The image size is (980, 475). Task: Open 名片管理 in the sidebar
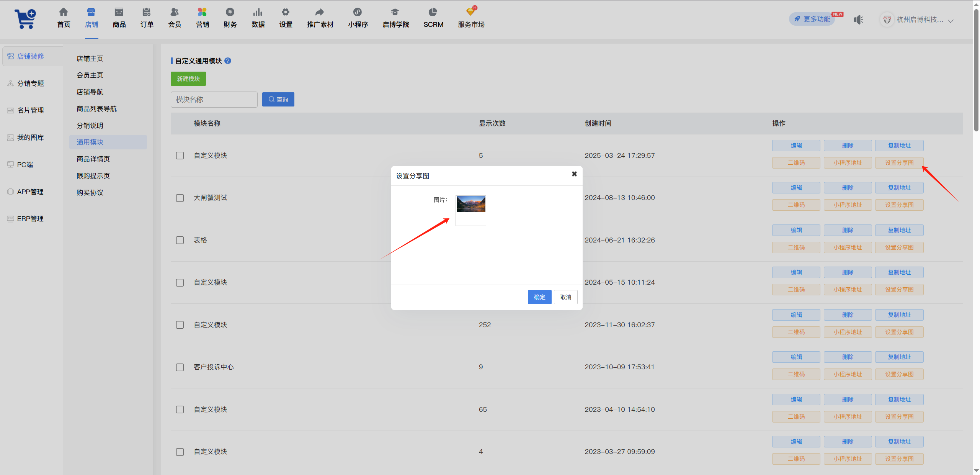click(x=25, y=110)
